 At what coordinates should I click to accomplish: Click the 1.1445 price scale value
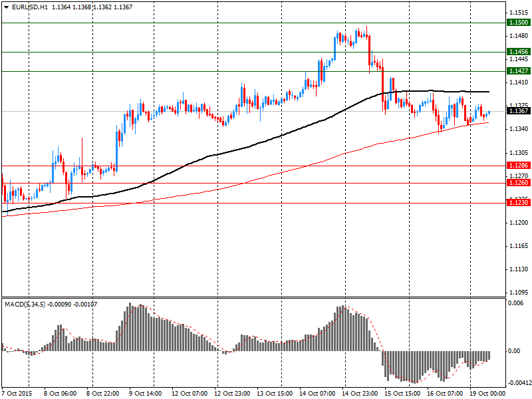pyautogui.click(x=519, y=59)
